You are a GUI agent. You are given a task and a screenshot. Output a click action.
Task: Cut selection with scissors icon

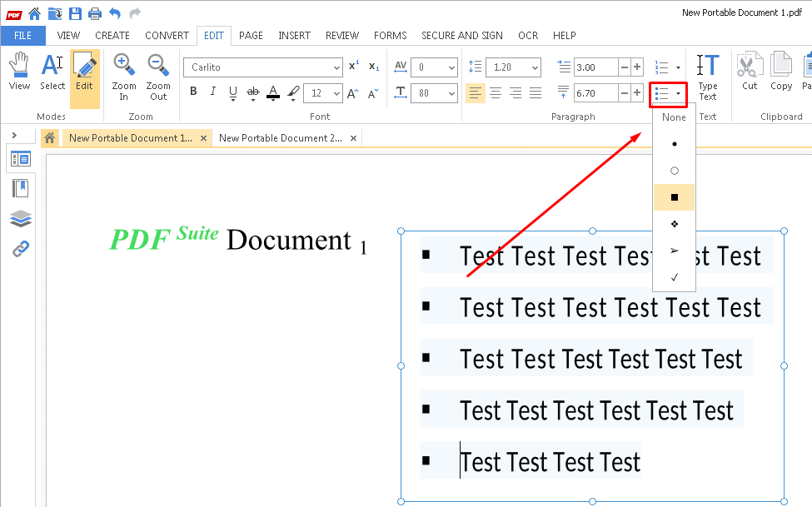[750, 72]
